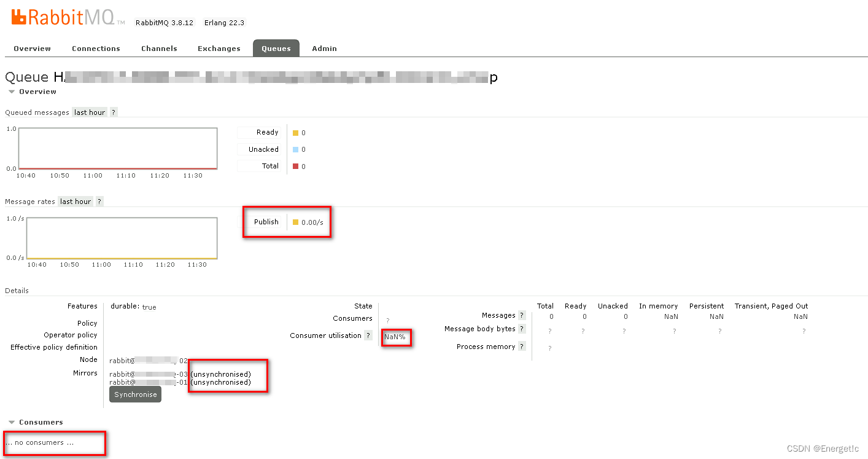
Task: Change Queued messages 'last hour' range
Action: 90,112
